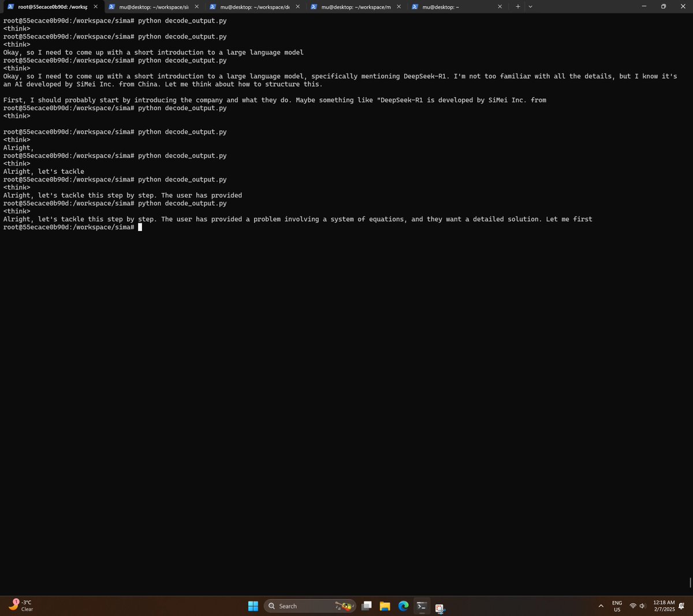Open the new-tab profile dropdown chevron

[530, 7]
